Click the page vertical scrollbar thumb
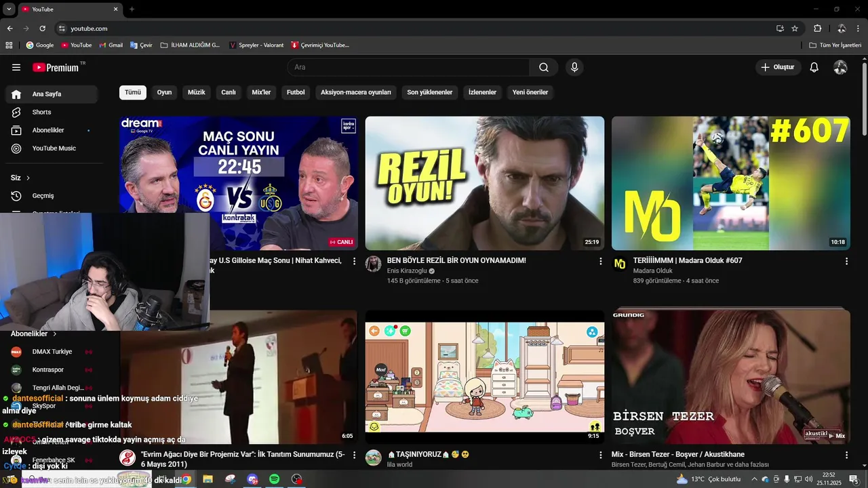Image resolution: width=868 pixels, height=488 pixels. pyautogui.click(x=864, y=98)
